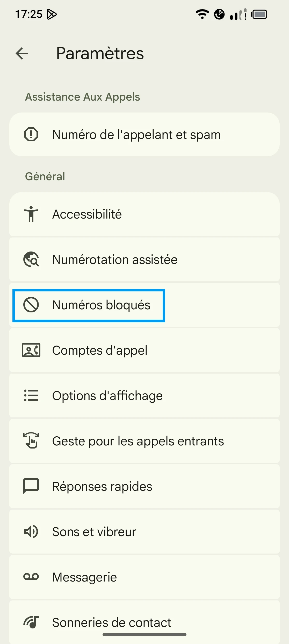Tap the Numérotation assistée globe icon
The width and height of the screenshot is (289, 644).
click(x=31, y=259)
